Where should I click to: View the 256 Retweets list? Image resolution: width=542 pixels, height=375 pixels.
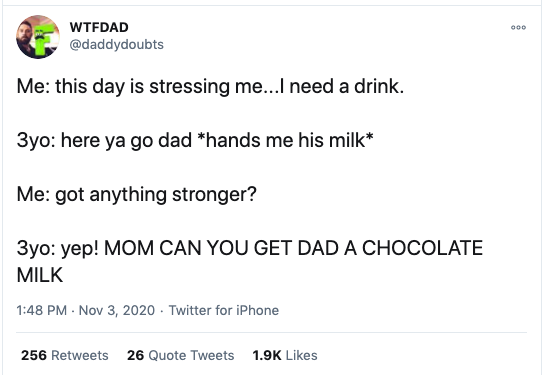coord(65,355)
